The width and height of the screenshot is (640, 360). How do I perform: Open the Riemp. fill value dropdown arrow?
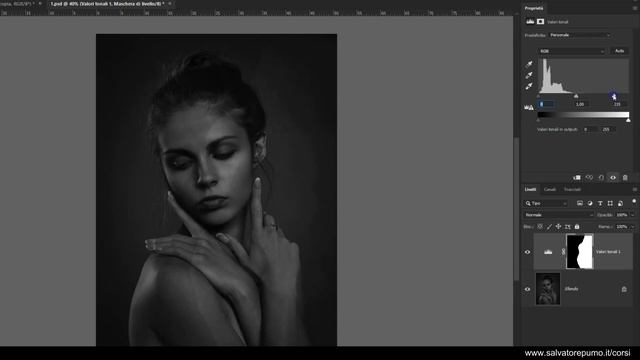[x=633, y=227]
